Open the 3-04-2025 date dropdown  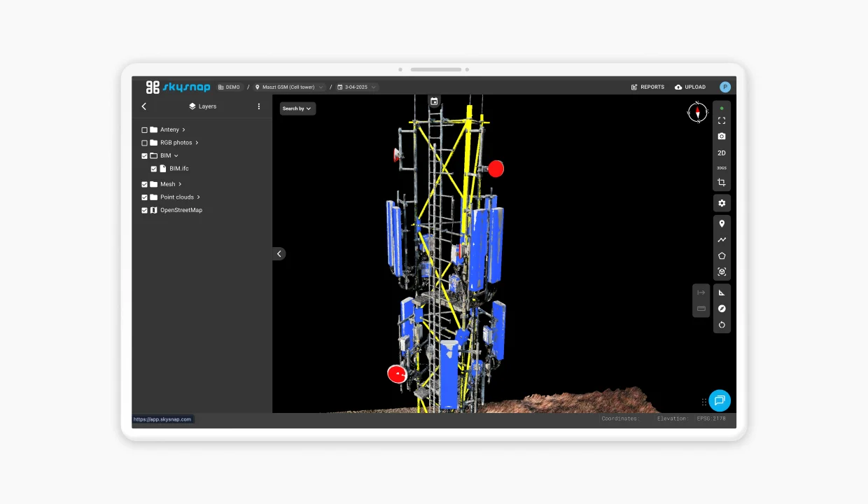(x=357, y=87)
